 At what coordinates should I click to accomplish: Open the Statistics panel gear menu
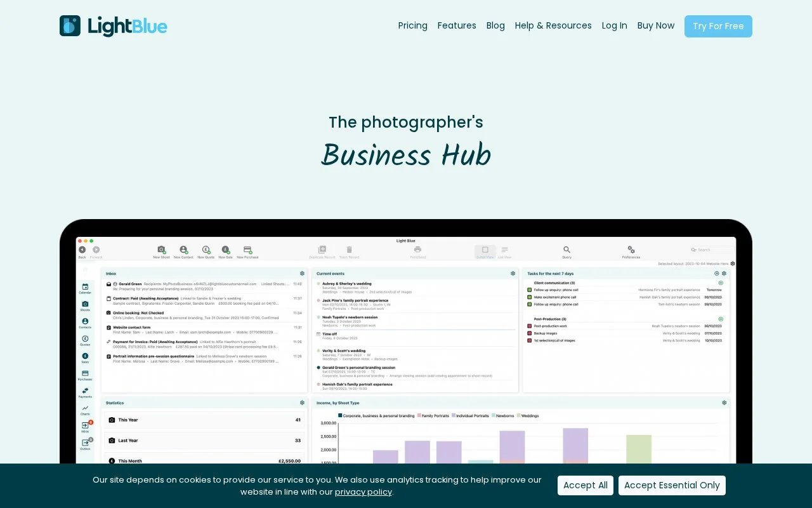[302, 403]
